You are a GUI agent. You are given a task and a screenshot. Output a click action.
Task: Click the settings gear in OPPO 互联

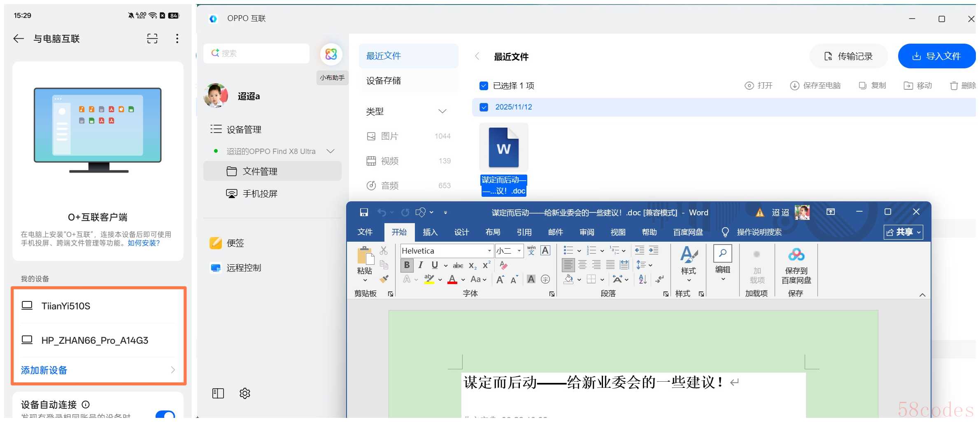(x=245, y=394)
